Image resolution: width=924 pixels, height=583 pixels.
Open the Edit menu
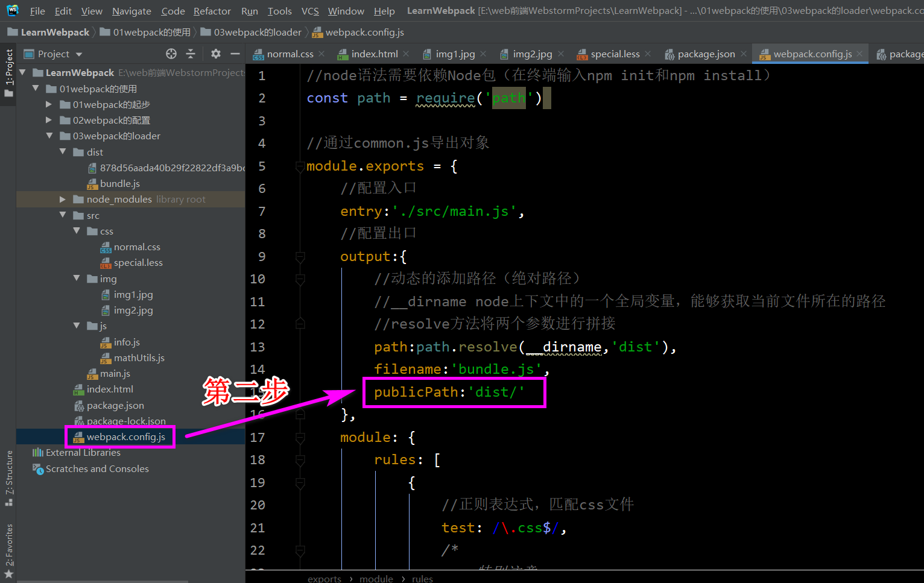(x=63, y=11)
